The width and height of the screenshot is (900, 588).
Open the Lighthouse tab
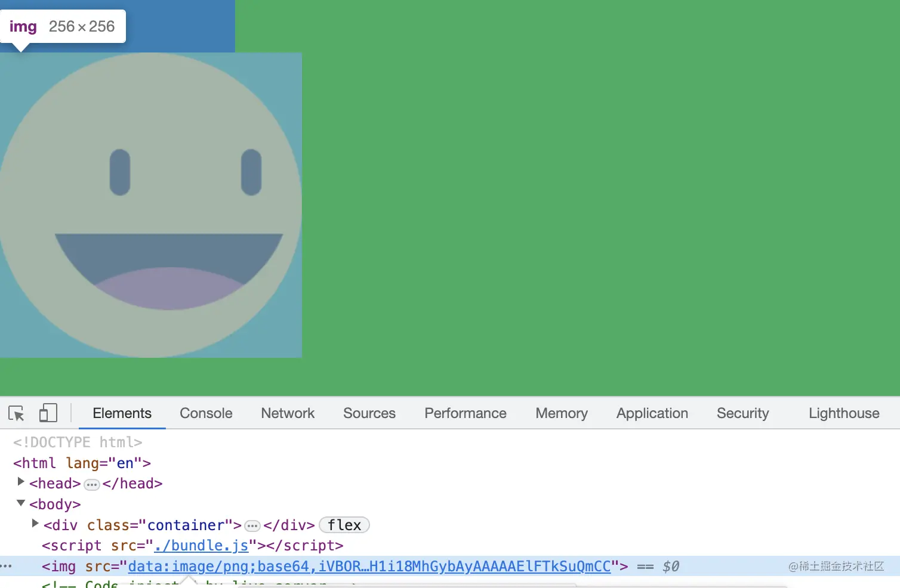(844, 413)
